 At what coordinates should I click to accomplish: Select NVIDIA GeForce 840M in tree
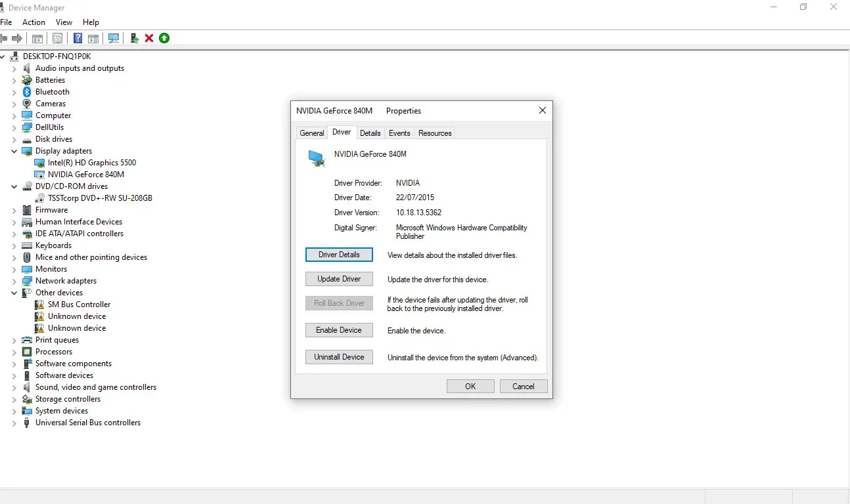pyautogui.click(x=86, y=175)
